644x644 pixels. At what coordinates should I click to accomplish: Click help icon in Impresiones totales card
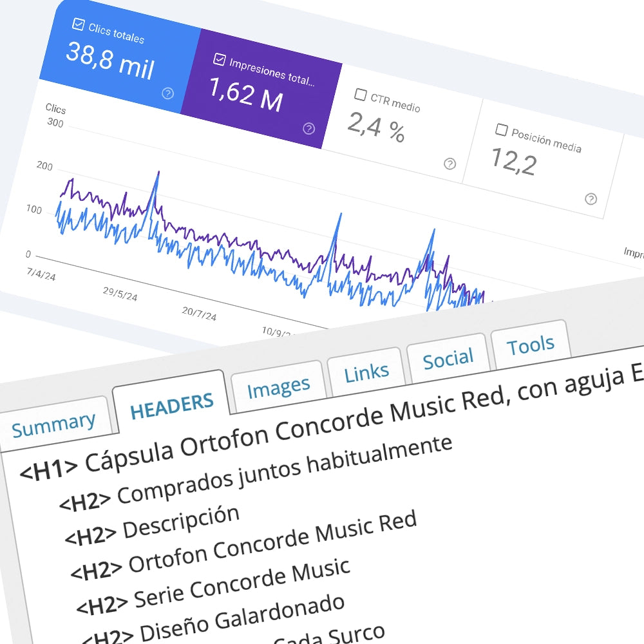point(308,129)
